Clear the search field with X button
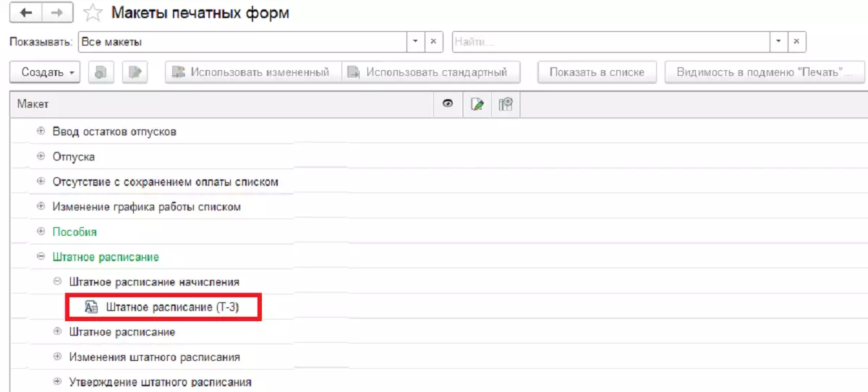Image resolution: width=868 pixels, height=392 pixels. coord(796,42)
